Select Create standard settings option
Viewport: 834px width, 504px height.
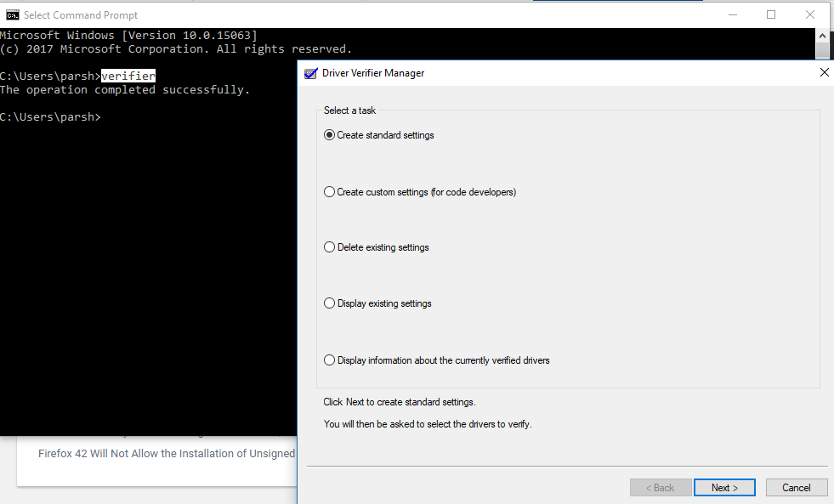[330, 135]
